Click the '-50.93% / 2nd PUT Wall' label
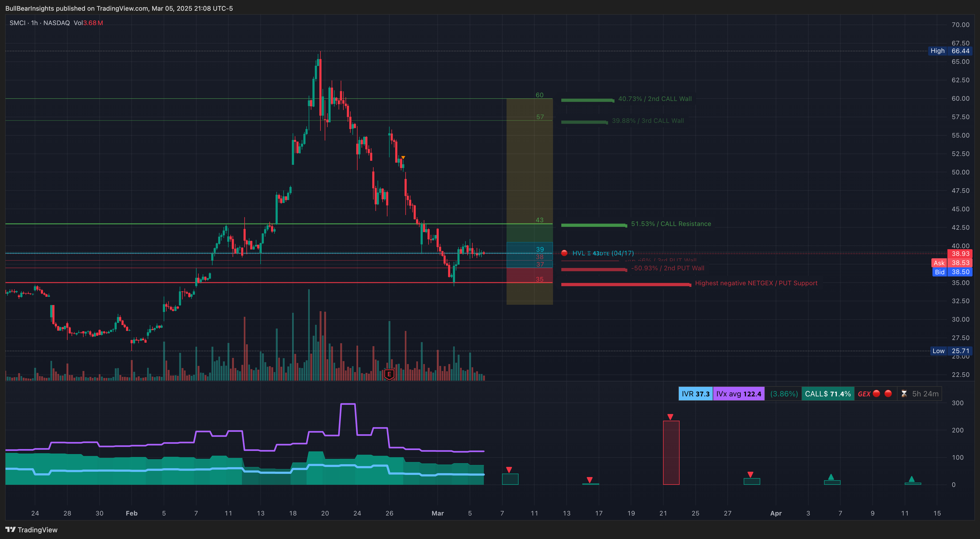Image resolution: width=980 pixels, height=539 pixels. click(x=668, y=268)
